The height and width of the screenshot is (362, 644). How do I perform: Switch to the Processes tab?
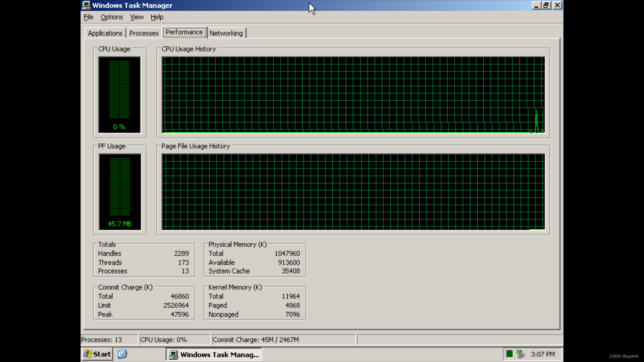144,33
